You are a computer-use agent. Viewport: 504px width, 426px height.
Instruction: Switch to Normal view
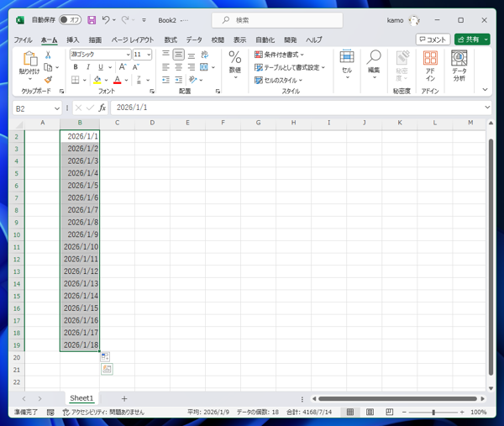[350, 412]
